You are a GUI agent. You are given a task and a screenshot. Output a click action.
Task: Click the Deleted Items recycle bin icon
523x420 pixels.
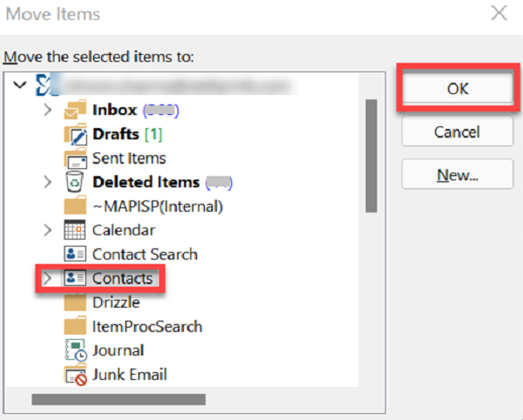(x=75, y=181)
